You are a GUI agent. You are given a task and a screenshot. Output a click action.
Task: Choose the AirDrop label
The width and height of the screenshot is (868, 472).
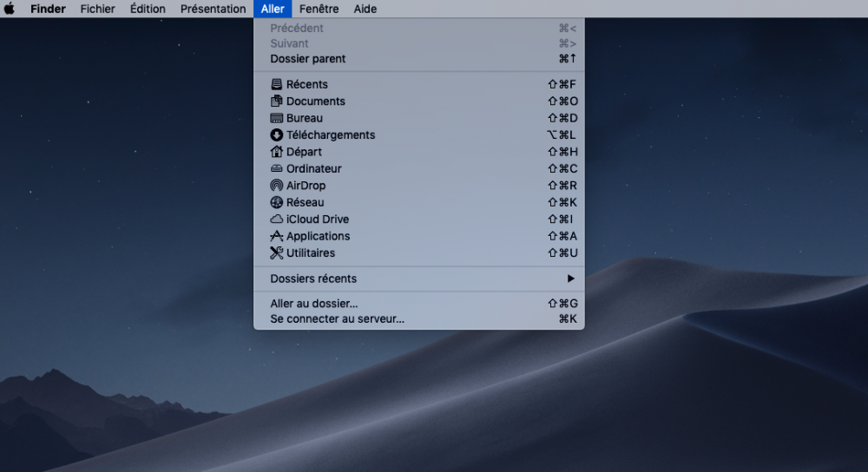click(306, 186)
